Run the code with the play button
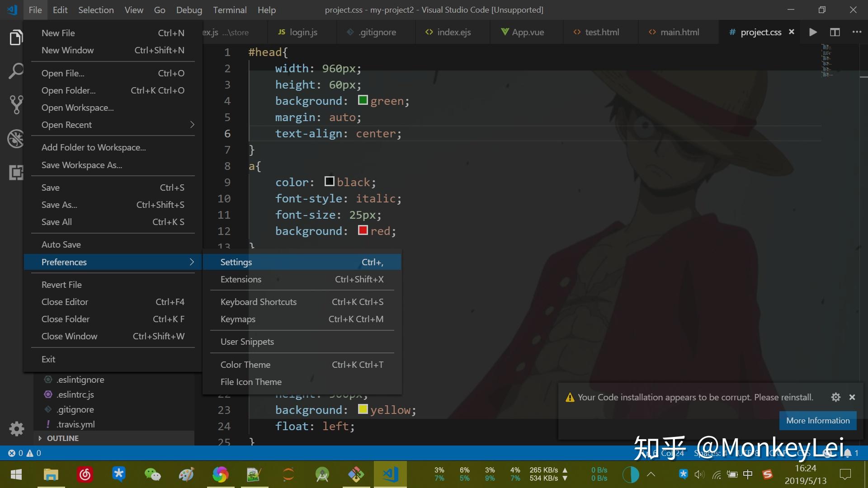This screenshot has height=488, width=868. [x=812, y=32]
